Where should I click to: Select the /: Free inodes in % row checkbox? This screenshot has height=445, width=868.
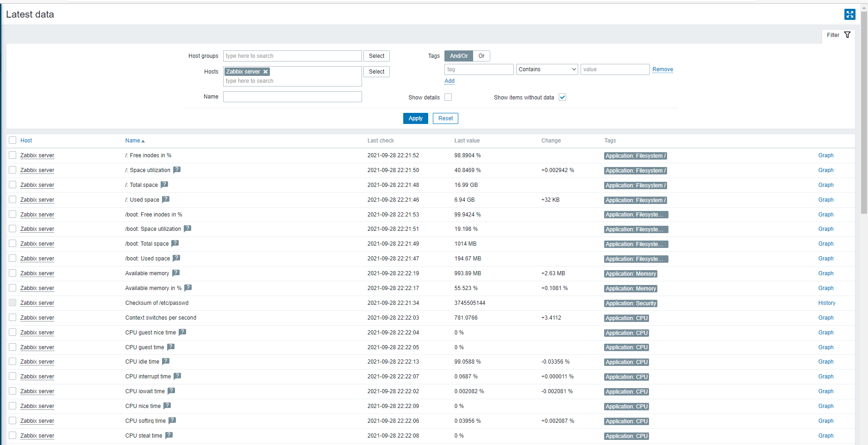pyautogui.click(x=12, y=155)
